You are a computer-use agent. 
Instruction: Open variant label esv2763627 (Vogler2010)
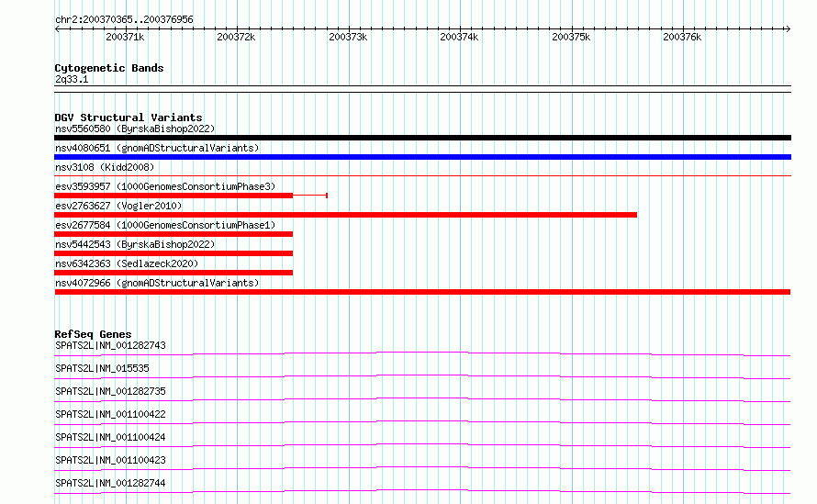118,206
